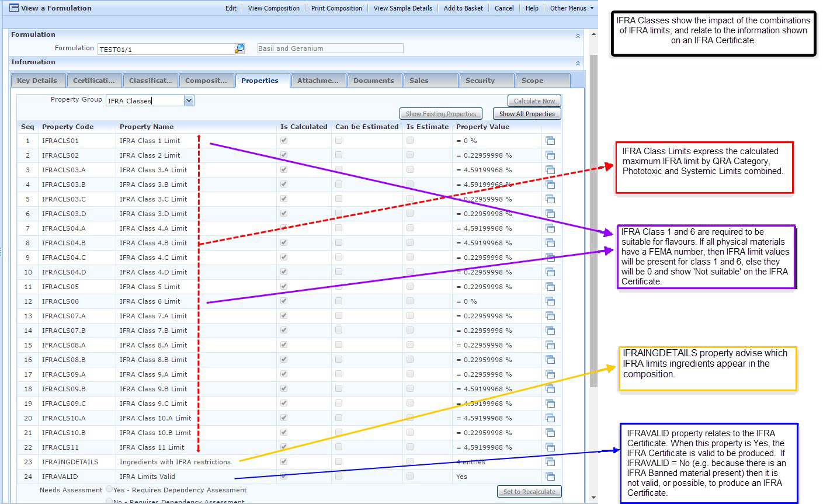Open details icon on IFRA Class 1 Limit row
This screenshot has height=504, width=837.
(x=550, y=140)
